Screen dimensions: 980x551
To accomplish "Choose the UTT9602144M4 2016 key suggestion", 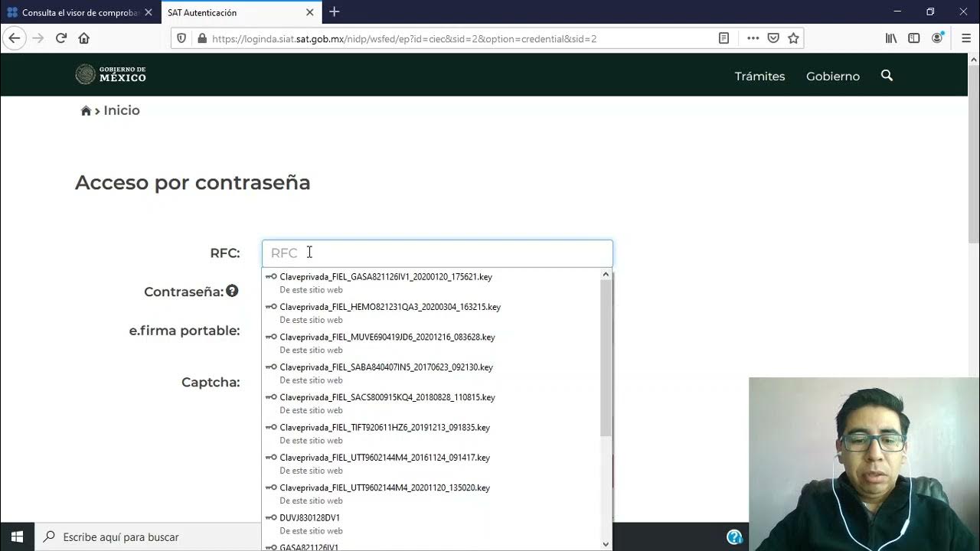I will click(431, 464).
